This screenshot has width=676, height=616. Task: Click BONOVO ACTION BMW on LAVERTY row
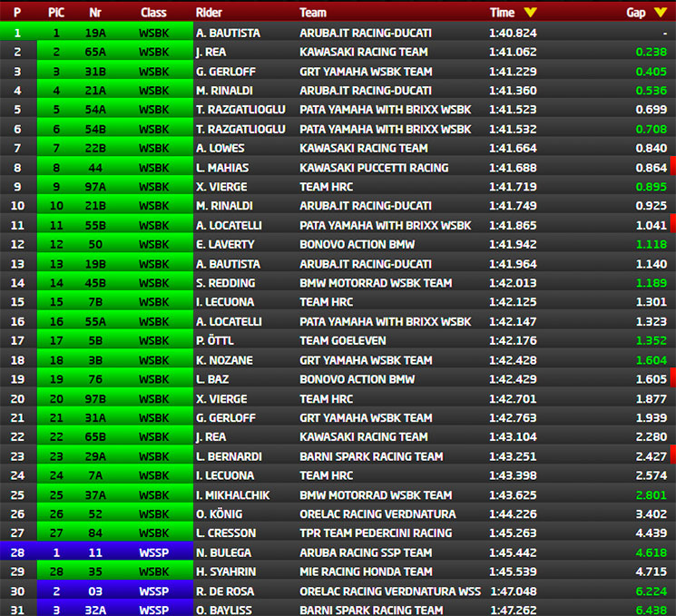point(357,244)
